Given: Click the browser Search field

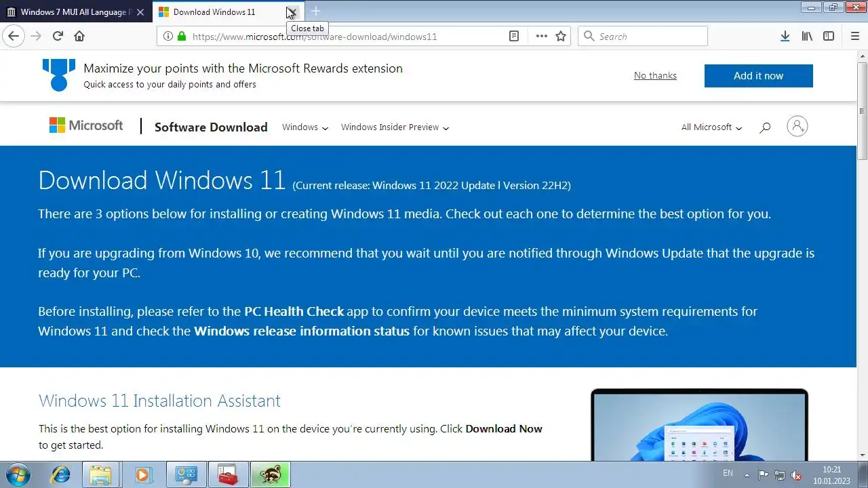Looking at the screenshot, I should [x=643, y=36].
